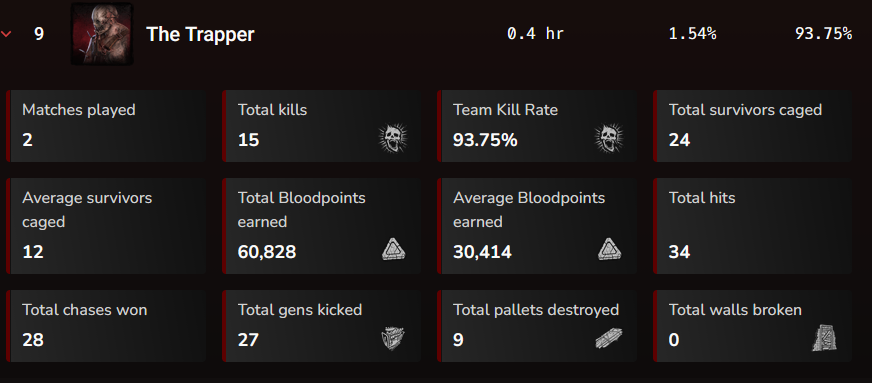Select the Total survivors caged card
Viewport: 872px width, 383px height.
[x=752, y=126]
